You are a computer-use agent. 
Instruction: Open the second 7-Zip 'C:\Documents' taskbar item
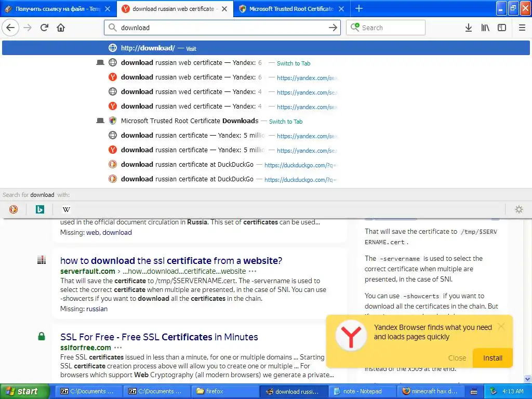pos(157,391)
